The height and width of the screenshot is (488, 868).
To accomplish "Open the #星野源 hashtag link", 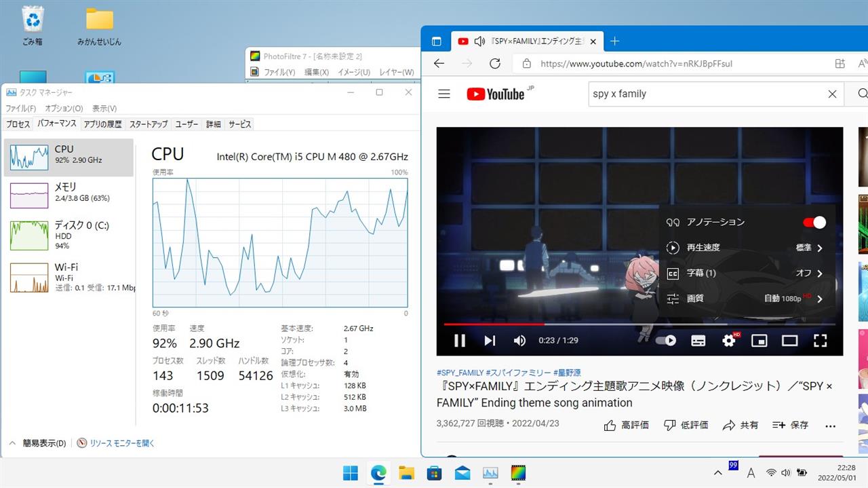I will pos(567,373).
